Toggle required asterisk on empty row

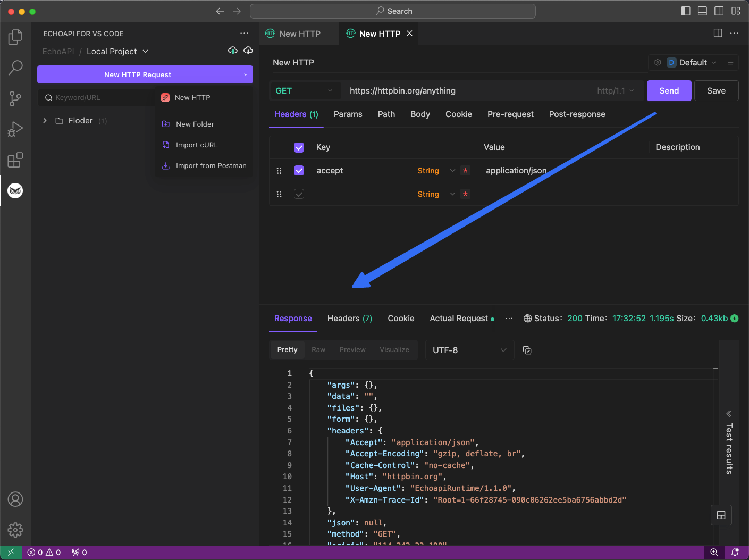[x=465, y=194]
